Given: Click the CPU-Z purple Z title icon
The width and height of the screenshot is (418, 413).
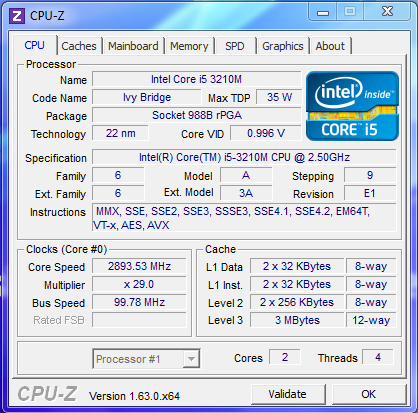Looking at the screenshot, I should pyautogui.click(x=17, y=16).
